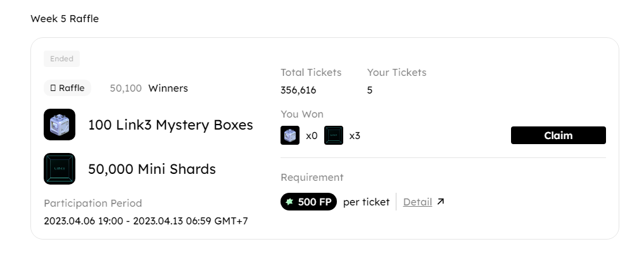This screenshot has height=256, width=644.
Task: Click the Link3 Mystery Box prize icon
Action: 60,125
